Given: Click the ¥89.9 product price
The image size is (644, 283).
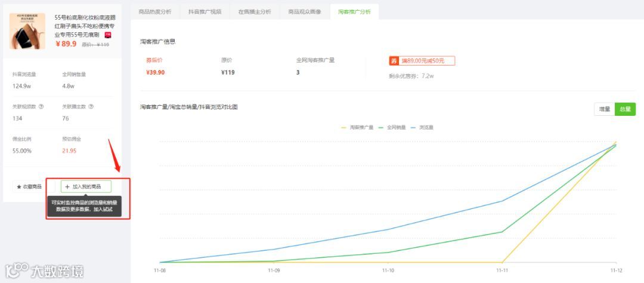Looking at the screenshot, I should click(x=66, y=44).
